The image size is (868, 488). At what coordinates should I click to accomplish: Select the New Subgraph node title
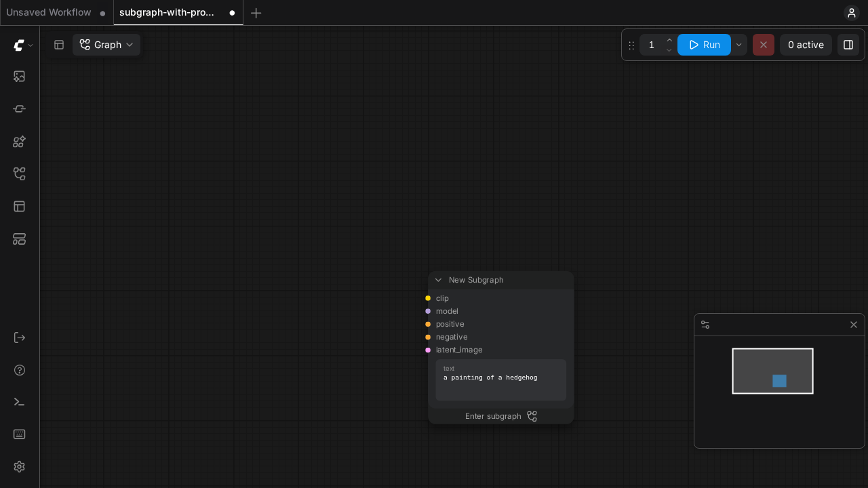pyautogui.click(x=476, y=280)
